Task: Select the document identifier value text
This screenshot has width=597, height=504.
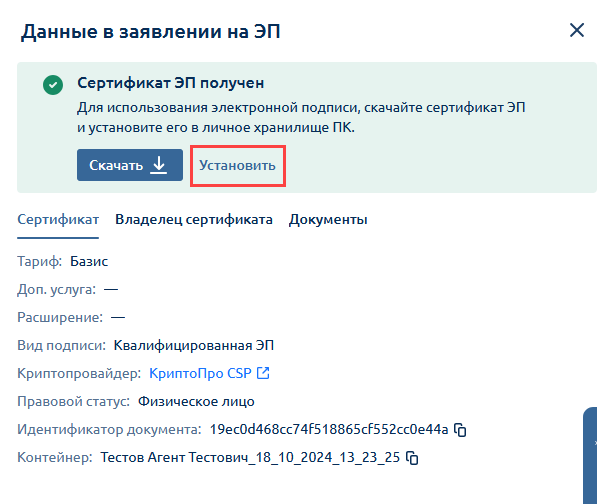Action: tap(329, 429)
